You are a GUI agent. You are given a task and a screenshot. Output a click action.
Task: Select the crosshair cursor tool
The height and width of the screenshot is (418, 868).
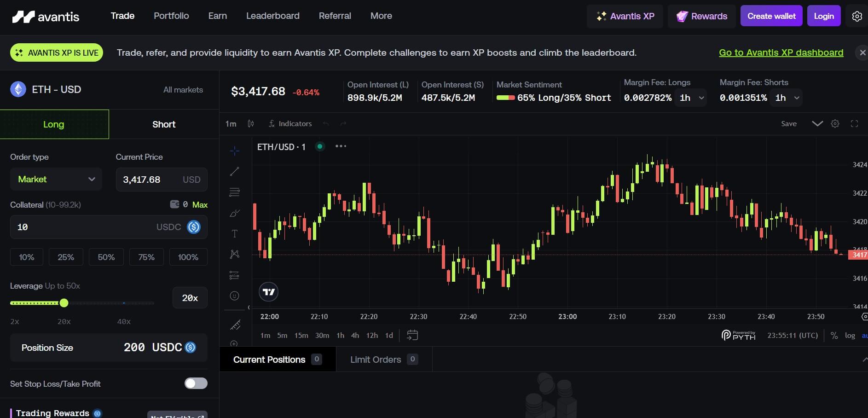pyautogui.click(x=234, y=151)
